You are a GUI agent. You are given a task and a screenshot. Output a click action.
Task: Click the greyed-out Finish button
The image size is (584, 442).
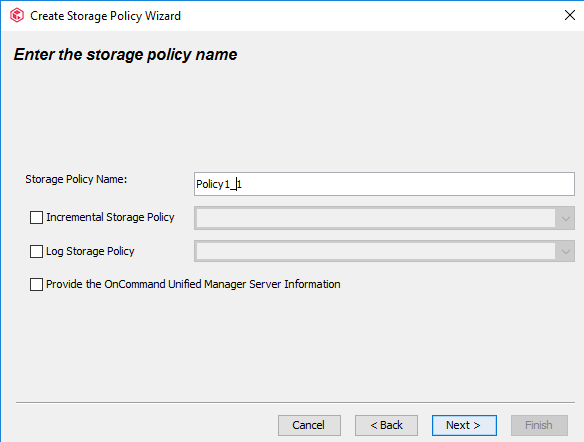click(539, 425)
